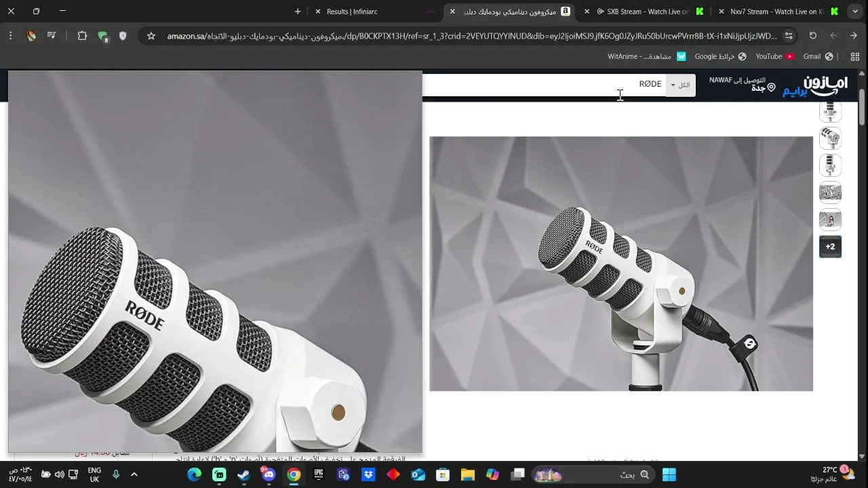868x488 pixels.
Task: Click the taskbar search box
Action: click(593, 474)
